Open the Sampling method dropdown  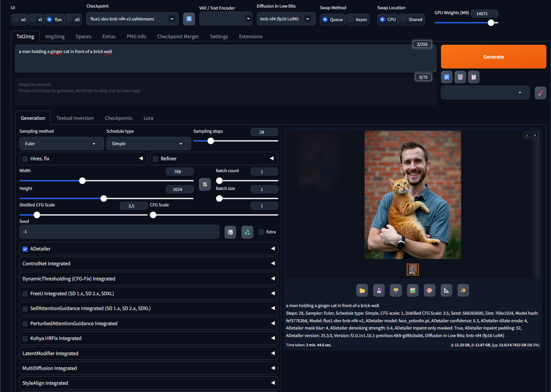tap(61, 144)
